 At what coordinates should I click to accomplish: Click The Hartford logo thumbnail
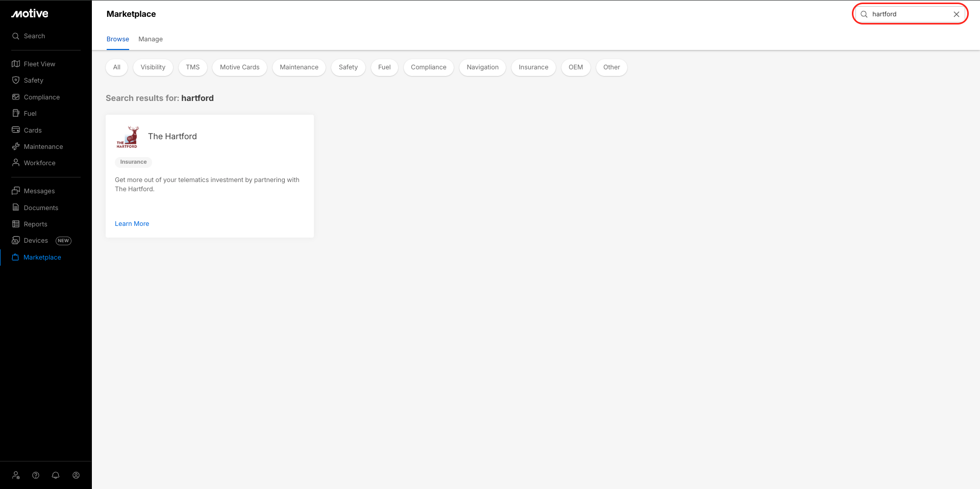128,137
